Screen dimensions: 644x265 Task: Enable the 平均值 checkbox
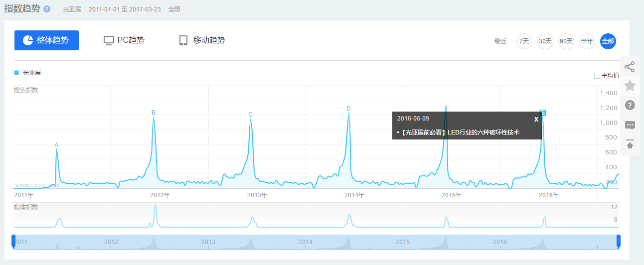coord(597,76)
